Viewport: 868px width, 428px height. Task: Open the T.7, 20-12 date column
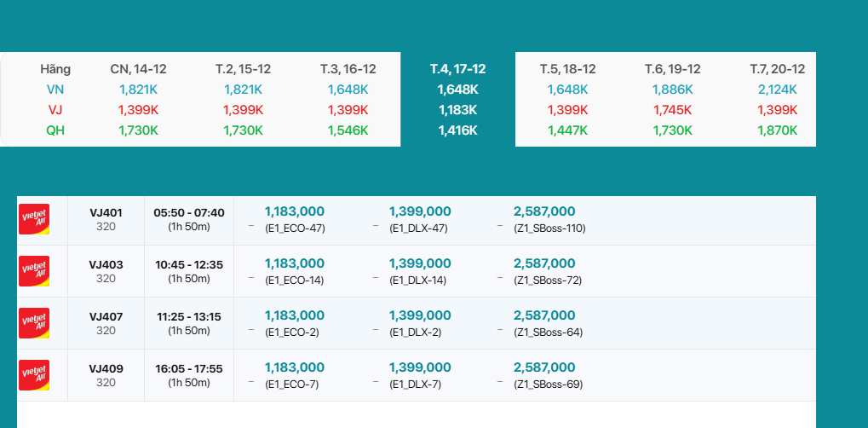point(777,69)
